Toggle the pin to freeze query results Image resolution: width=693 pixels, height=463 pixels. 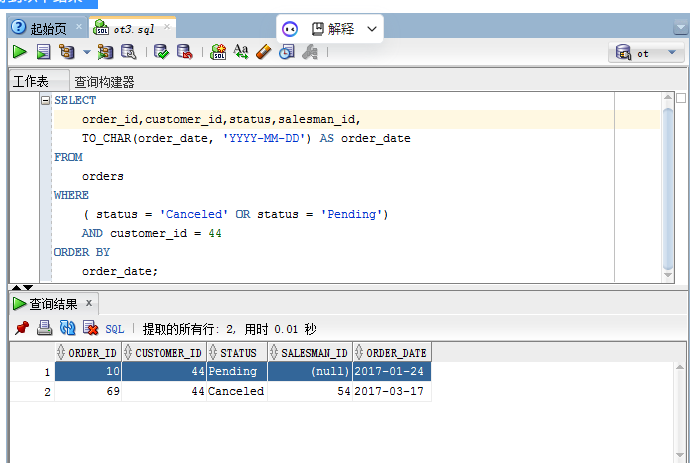click(21, 328)
